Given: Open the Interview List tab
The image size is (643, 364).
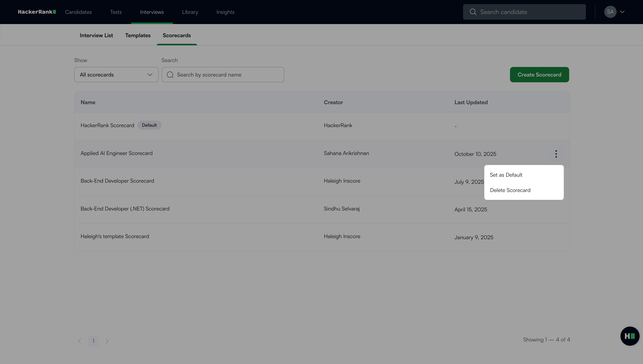Looking at the screenshot, I should coord(96,35).
